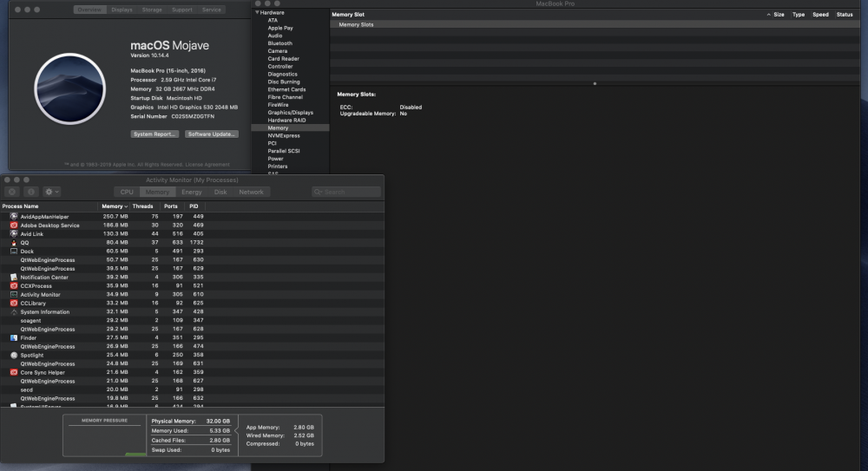Sort by the Memory column header
This screenshot has height=471, width=868.
114,206
